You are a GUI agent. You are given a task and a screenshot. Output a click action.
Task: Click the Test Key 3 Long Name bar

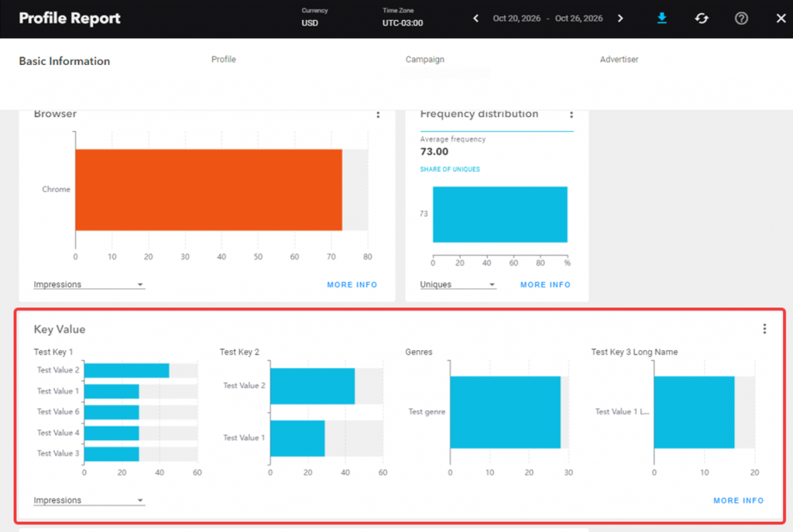click(694, 412)
